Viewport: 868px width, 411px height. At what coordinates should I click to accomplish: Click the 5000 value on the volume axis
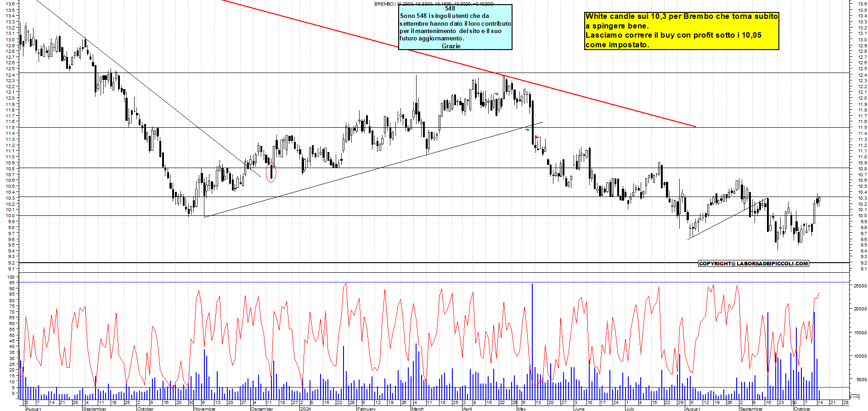coord(861,380)
